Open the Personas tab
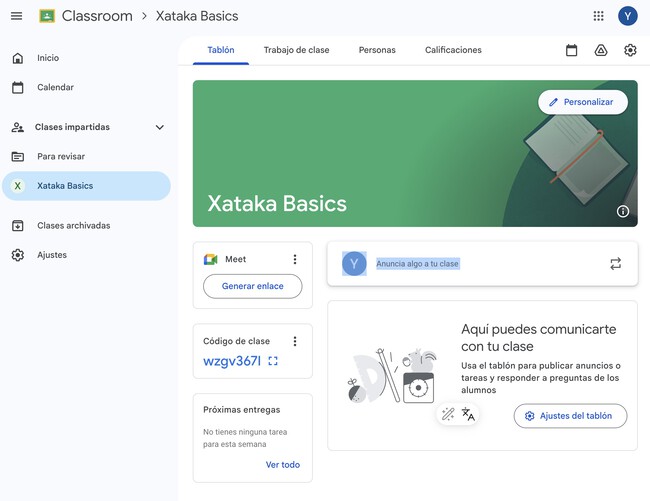Viewport: 650px width, 501px height. (377, 50)
